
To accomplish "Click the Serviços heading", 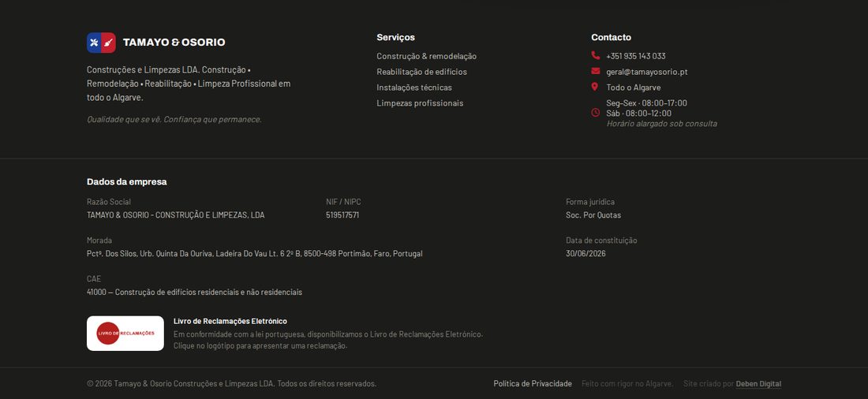I will point(395,38).
